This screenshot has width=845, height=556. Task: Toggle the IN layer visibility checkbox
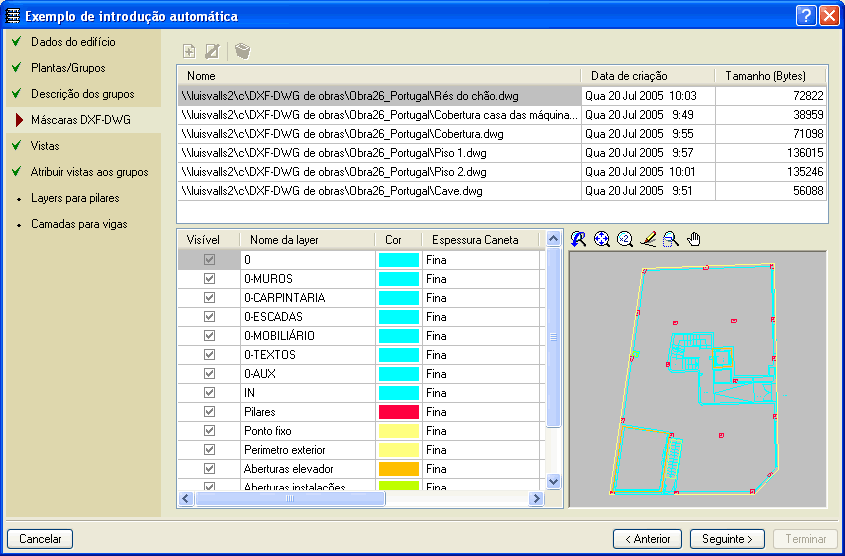coord(209,393)
